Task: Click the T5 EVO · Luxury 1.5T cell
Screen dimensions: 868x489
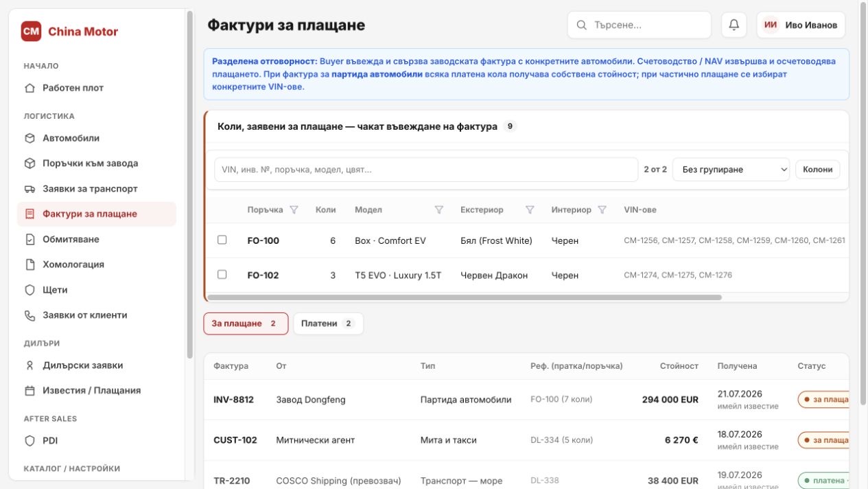Action: tap(398, 275)
